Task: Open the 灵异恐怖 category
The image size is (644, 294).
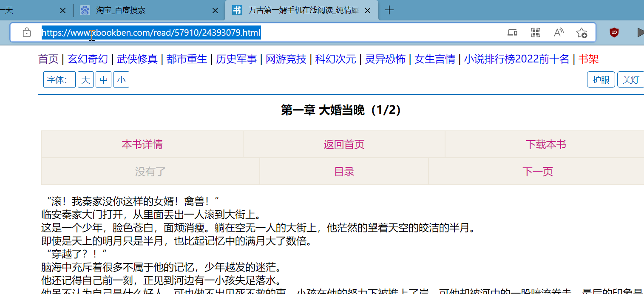Action: coord(385,59)
